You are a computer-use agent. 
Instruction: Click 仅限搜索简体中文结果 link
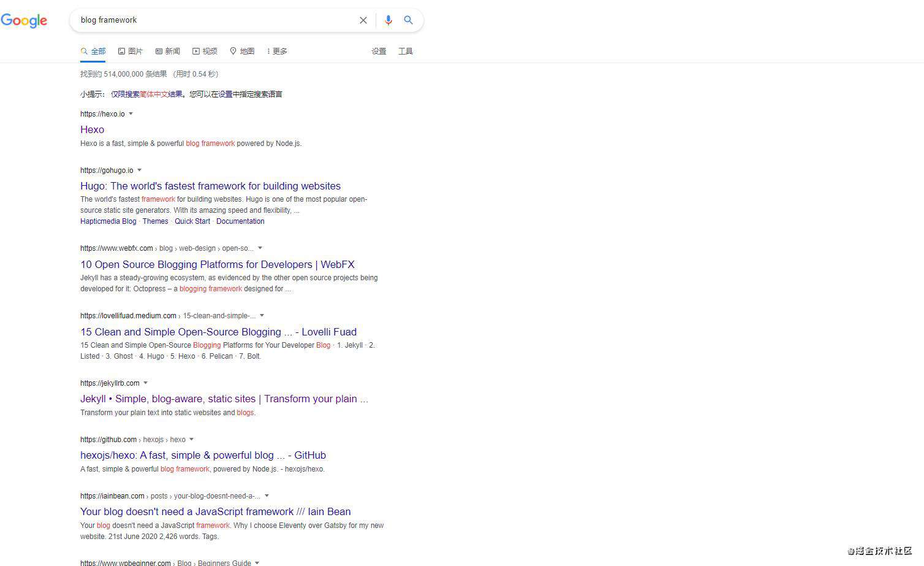(146, 94)
